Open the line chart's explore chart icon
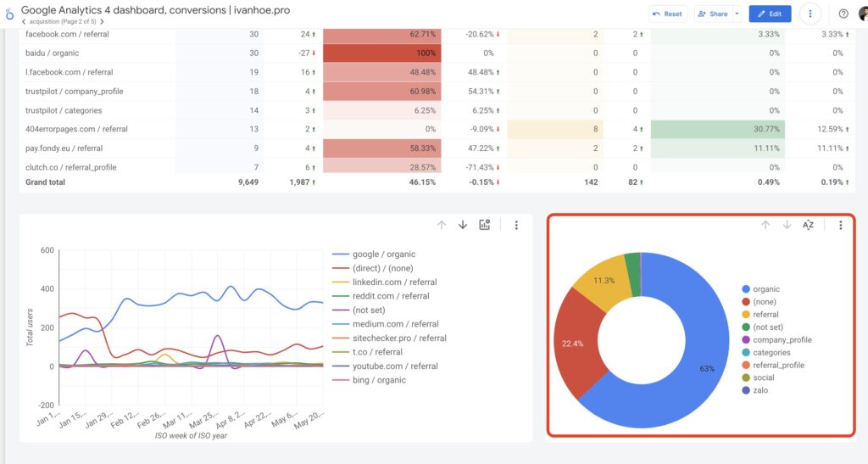The image size is (868, 464). tap(485, 225)
